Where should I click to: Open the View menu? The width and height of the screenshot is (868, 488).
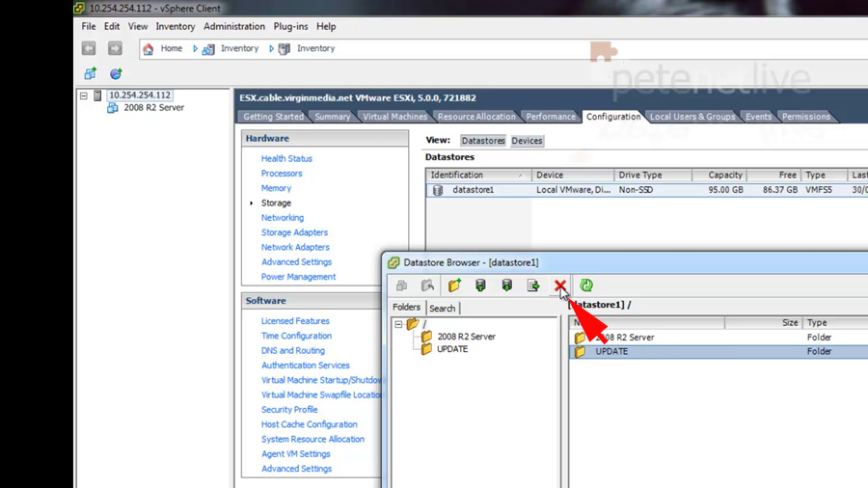coord(138,27)
